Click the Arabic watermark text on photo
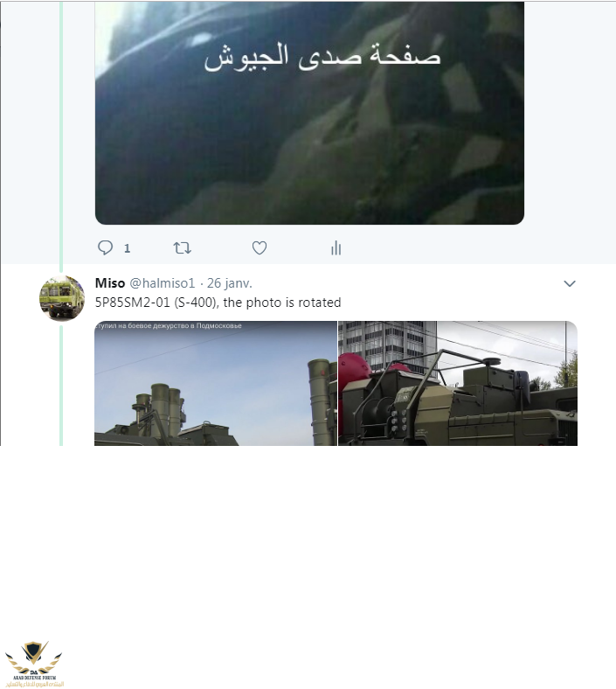 [x=322, y=56]
